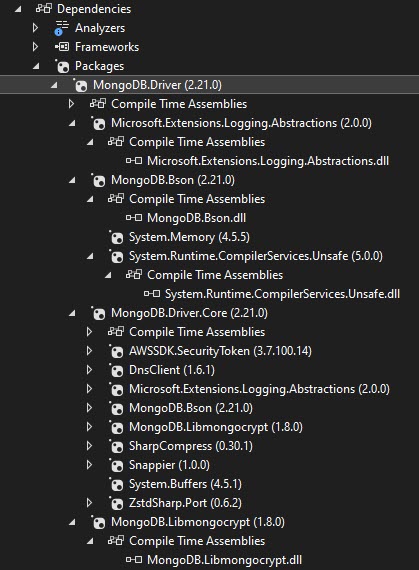This screenshot has width=419, height=570.
Task: Click the DnsClient package icon
Action: click(x=116, y=370)
